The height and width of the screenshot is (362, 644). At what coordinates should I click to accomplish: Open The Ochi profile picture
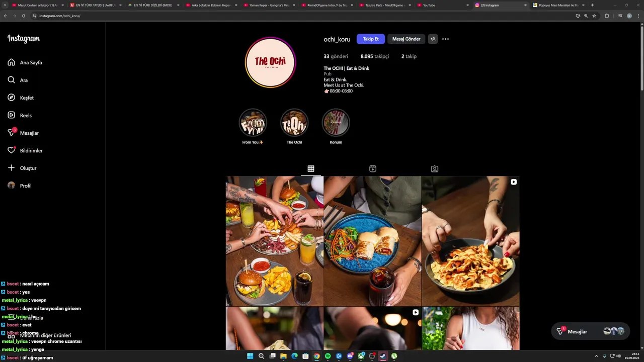[270, 62]
